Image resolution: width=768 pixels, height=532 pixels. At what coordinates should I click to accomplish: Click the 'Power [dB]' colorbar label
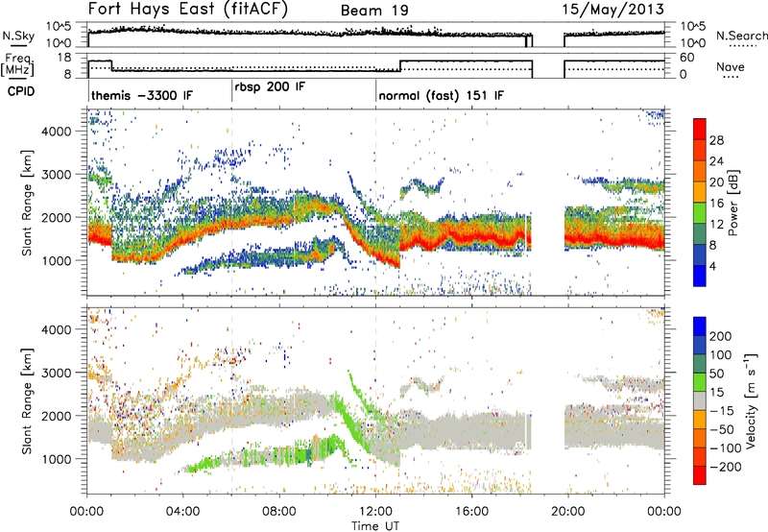(732, 203)
